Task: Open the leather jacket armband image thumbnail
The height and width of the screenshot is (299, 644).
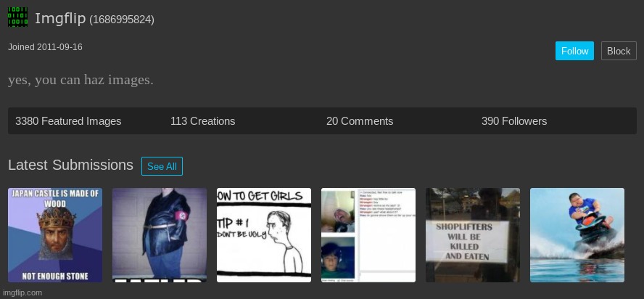Action: click(160, 235)
